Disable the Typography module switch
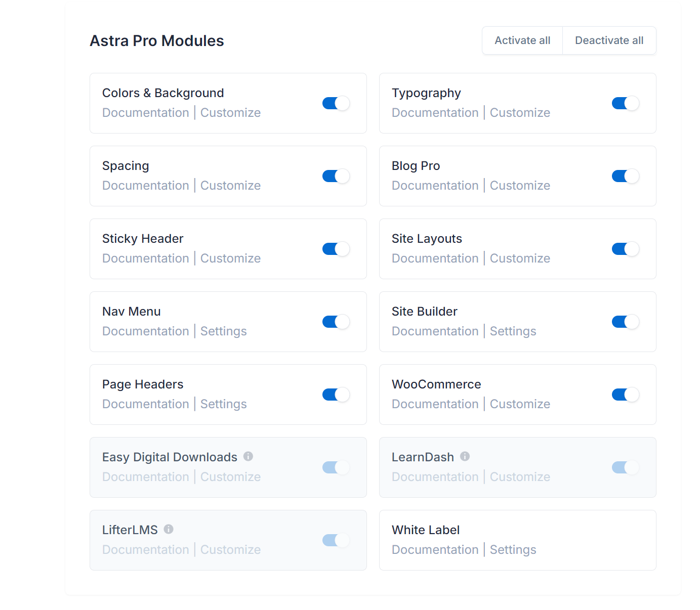Screen dimensions: 700x610 [x=625, y=103]
